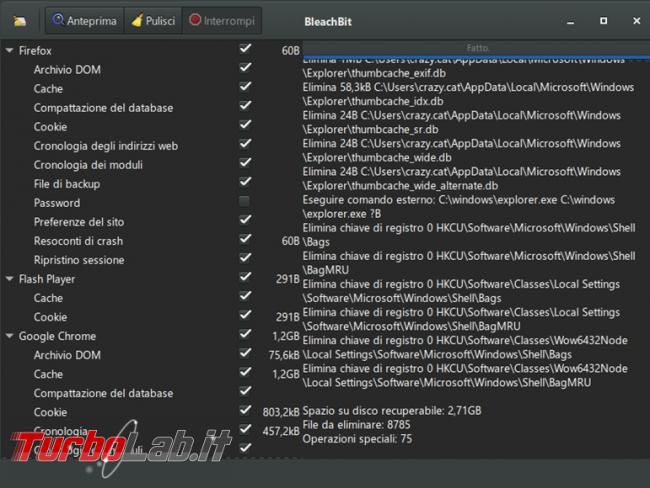Toggle File di backup checkbox

pyautogui.click(x=245, y=182)
